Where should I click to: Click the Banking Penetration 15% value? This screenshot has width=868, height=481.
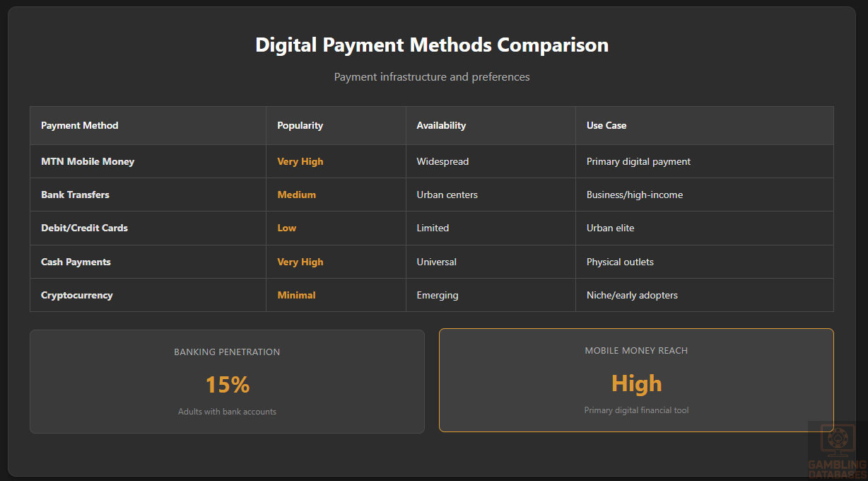227,385
